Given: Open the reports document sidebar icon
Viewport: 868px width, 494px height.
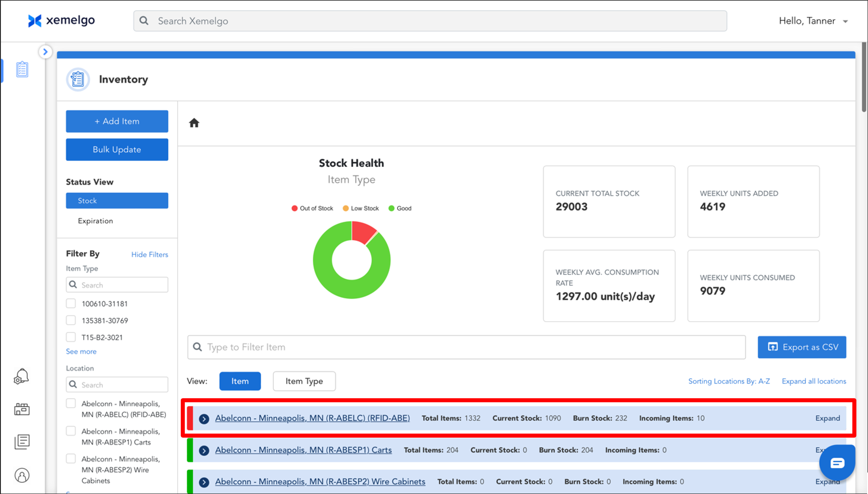Looking at the screenshot, I should click(x=22, y=442).
